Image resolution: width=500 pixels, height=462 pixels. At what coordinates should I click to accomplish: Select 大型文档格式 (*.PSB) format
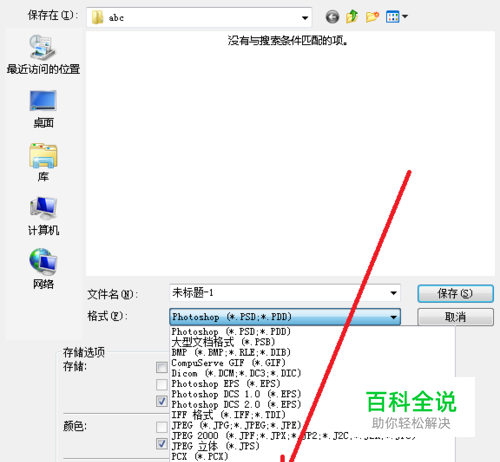[312, 342]
